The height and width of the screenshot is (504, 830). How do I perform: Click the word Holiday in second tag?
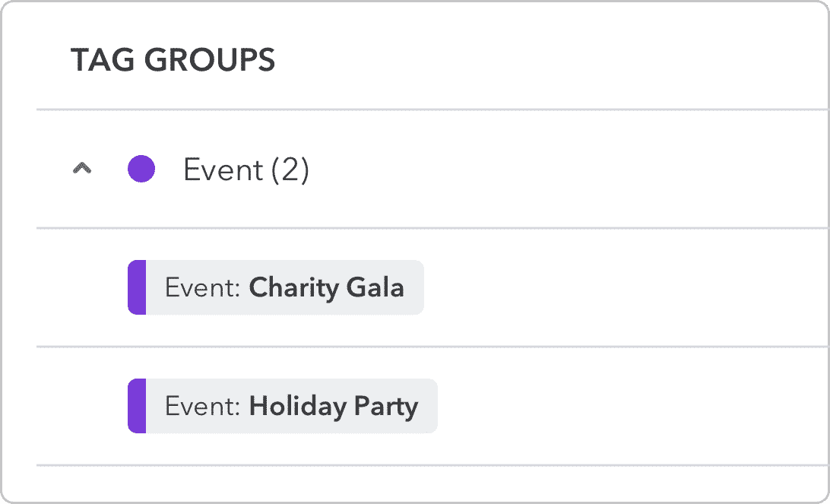pyautogui.click(x=297, y=406)
